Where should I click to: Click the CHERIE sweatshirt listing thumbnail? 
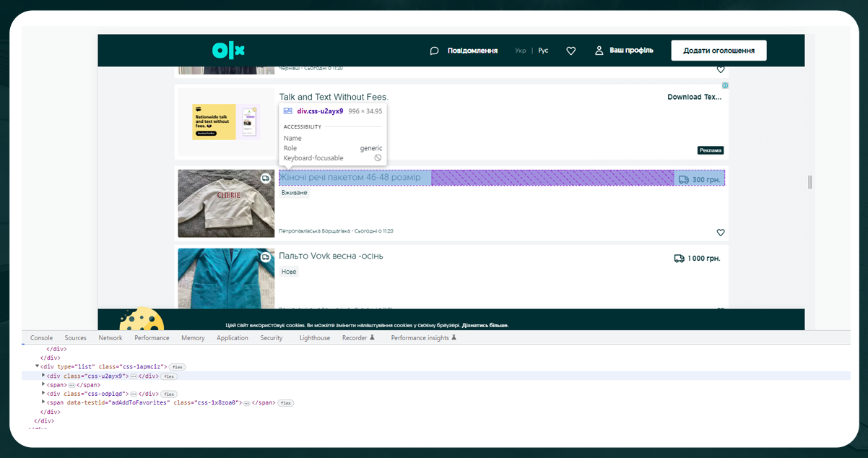[x=226, y=203]
